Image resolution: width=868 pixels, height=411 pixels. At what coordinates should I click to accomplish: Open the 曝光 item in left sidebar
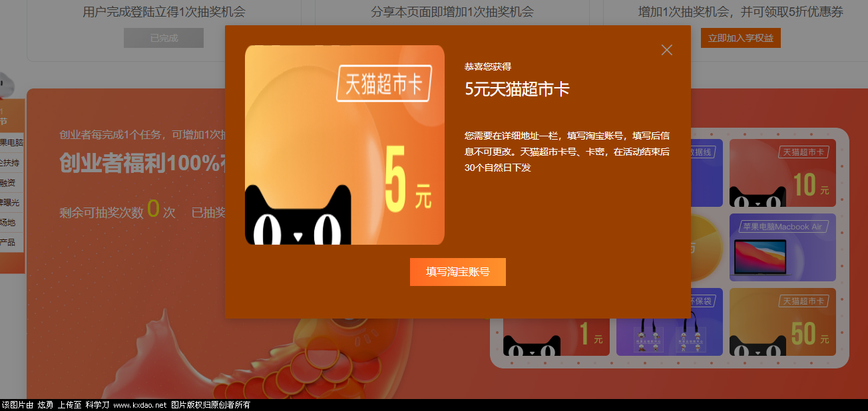point(10,202)
